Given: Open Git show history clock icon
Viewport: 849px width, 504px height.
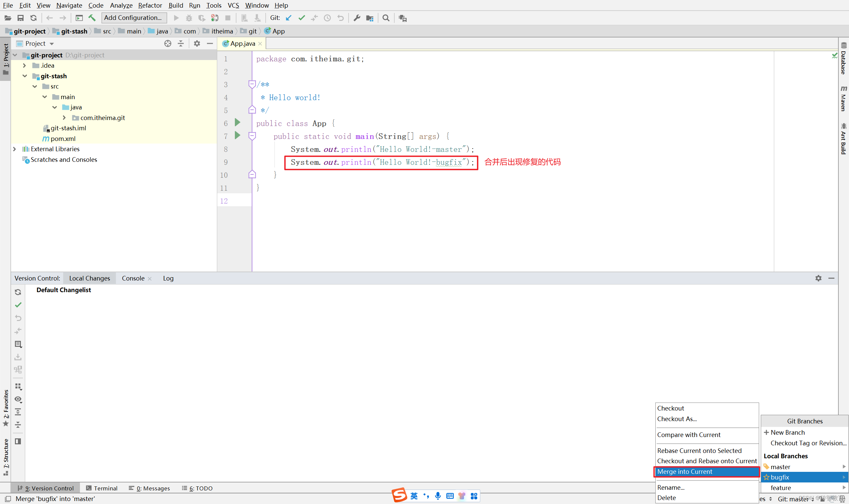Looking at the screenshot, I should pos(327,18).
